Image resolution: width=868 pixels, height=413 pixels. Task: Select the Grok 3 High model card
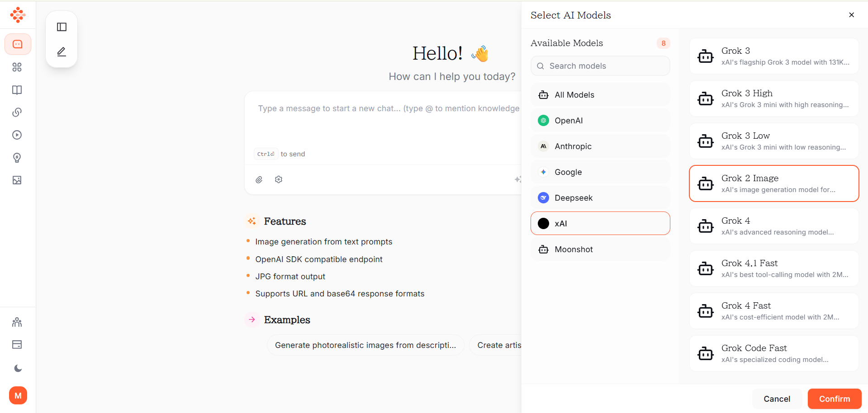[774, 99]
